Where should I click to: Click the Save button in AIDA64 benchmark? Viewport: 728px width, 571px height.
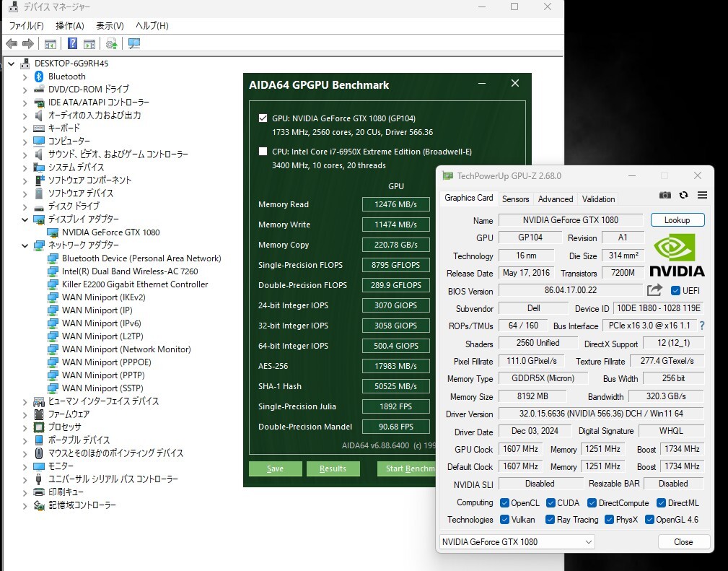pos(275,468)
